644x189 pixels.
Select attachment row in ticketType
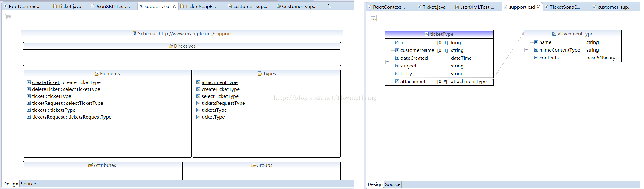point(443,82)
